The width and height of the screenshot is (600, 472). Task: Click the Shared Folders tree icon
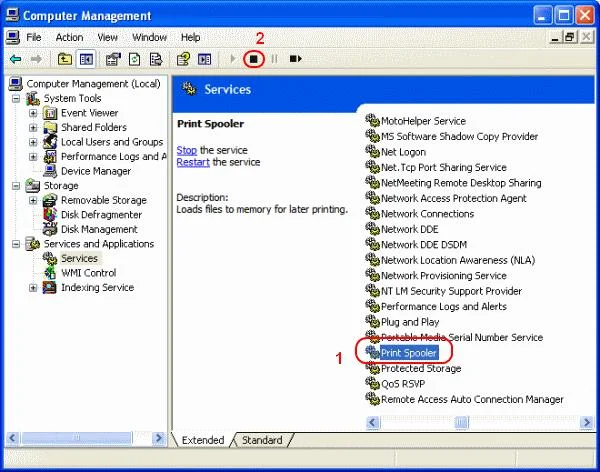pyautogui.click(x=51, y=127)
